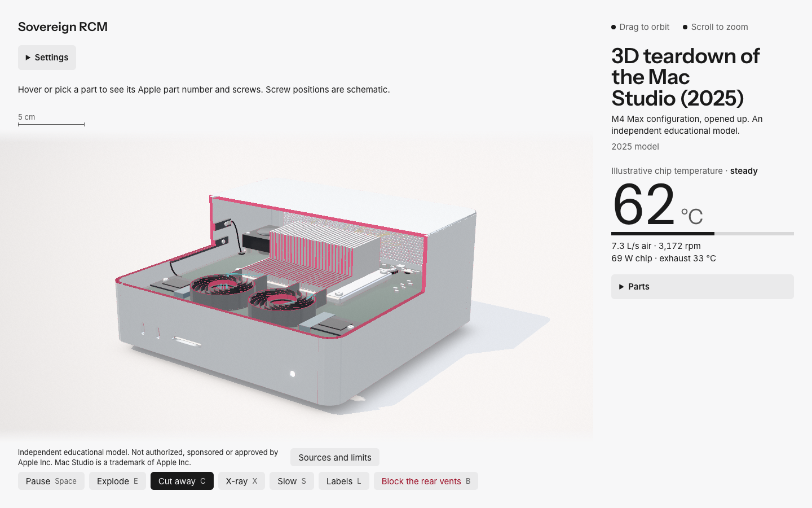
Task: Click the 'Illustrative chip temperature · steady' label
Action: coord(685,171)
